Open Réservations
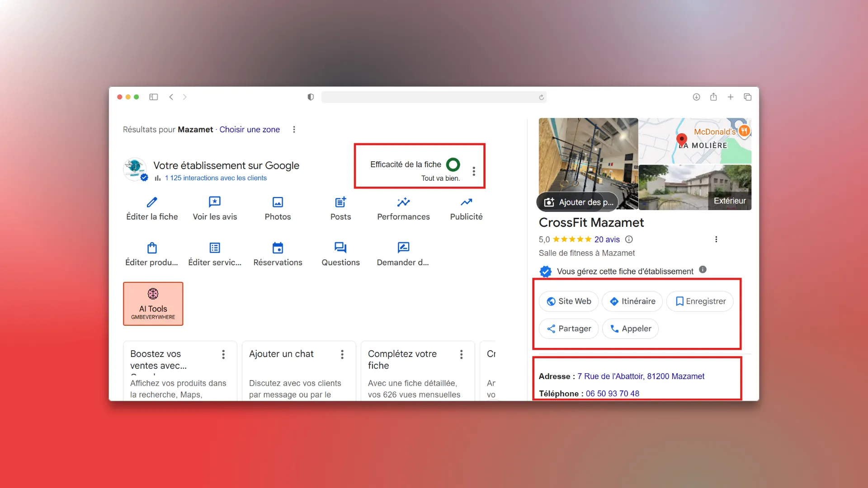The width and height of the screenshot is (868, 488). [278, 253]
